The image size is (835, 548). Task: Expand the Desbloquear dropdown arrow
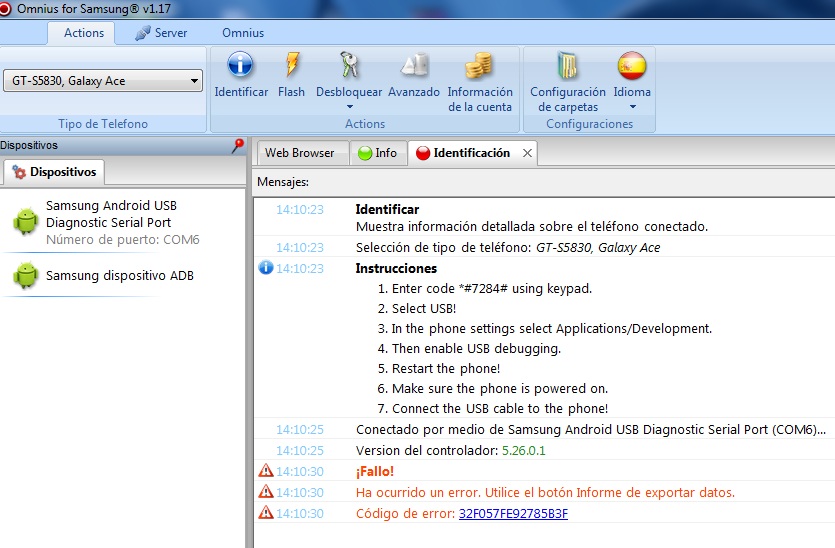point(349,107)
